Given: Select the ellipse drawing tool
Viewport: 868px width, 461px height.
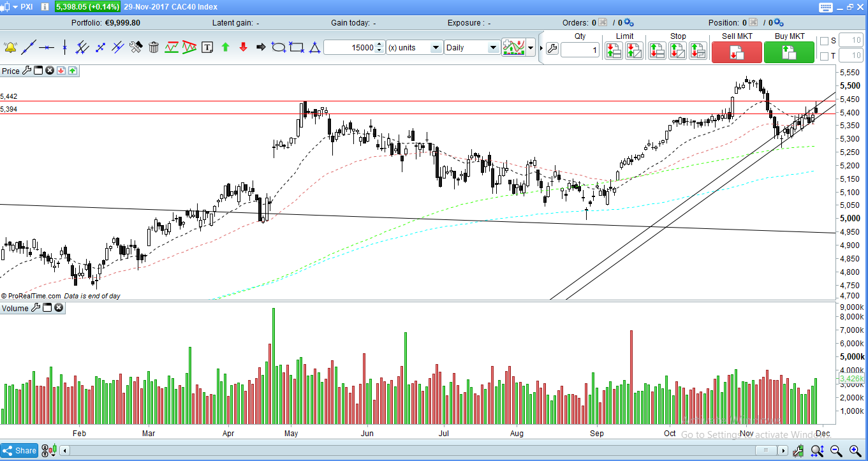Looking at the screenshot, I should 278,47.
